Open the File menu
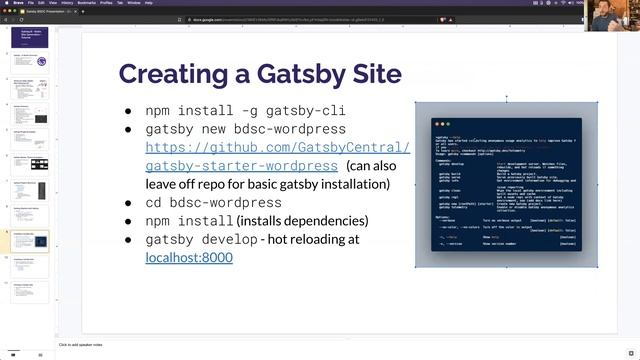Viewport: 640px width, 360px height. point(31,2)
